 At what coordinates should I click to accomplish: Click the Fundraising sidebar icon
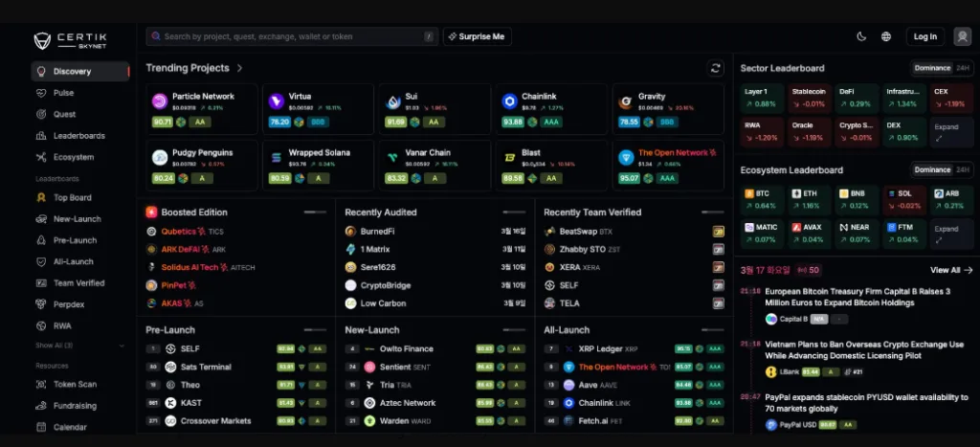(x=41, y=406)
